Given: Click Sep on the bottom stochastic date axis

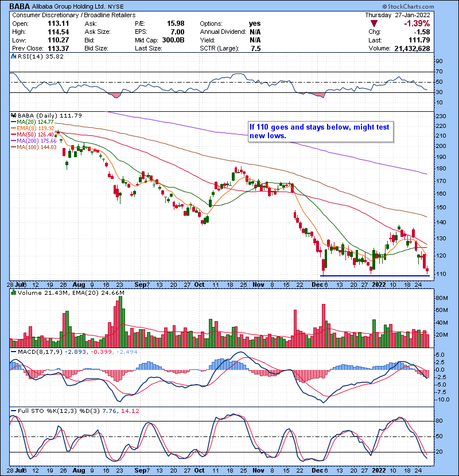Looking at the screenshot, I should (x=140, y=470).
